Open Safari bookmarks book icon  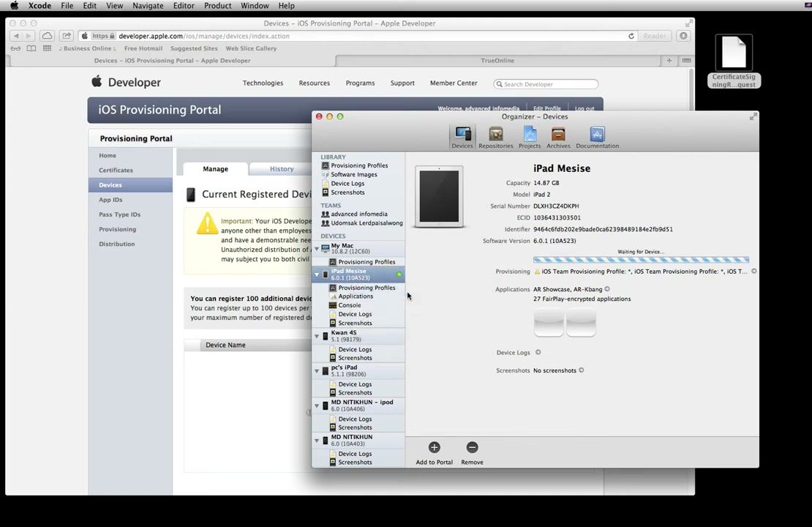pyautogui.click(x=31, y=48)
